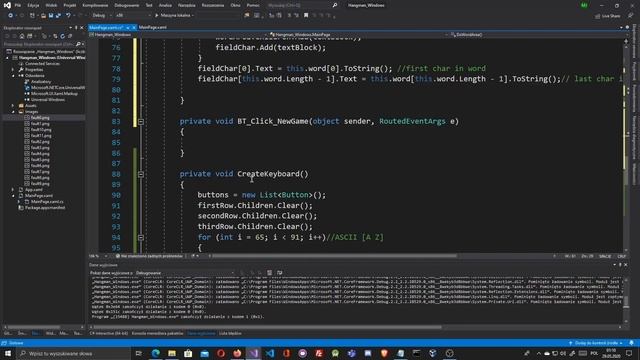
Task: Open the x86 platform dropdown
Action: click(x=133, y=16)
